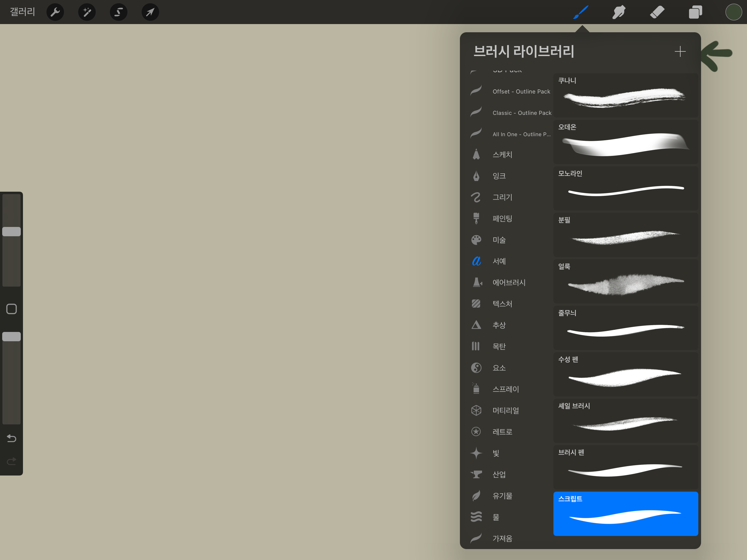Return to 갤러리 gallery
Viewport: 747px width, 560px height.
click(22, 12)
